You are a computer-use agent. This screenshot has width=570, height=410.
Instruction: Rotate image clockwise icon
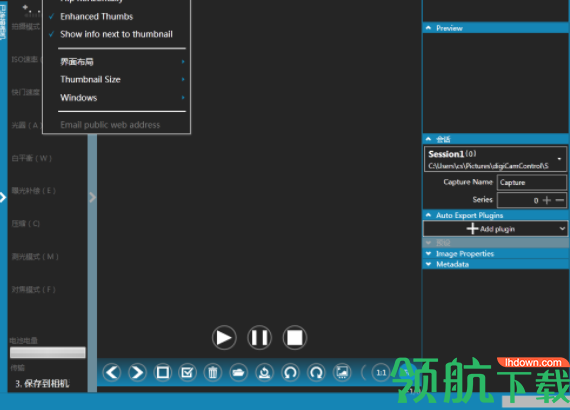[316, 373]
